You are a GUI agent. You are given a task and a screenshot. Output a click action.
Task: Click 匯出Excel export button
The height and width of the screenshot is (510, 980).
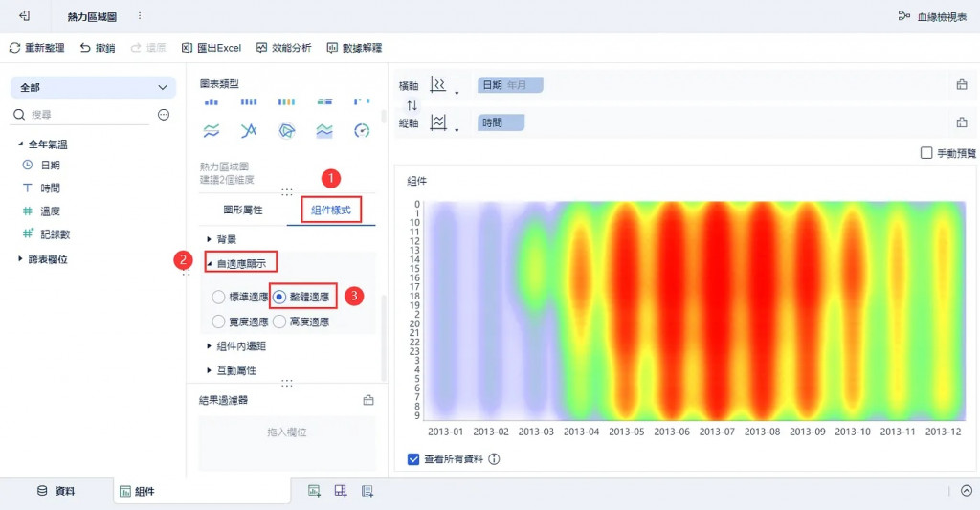click(212, 48)
